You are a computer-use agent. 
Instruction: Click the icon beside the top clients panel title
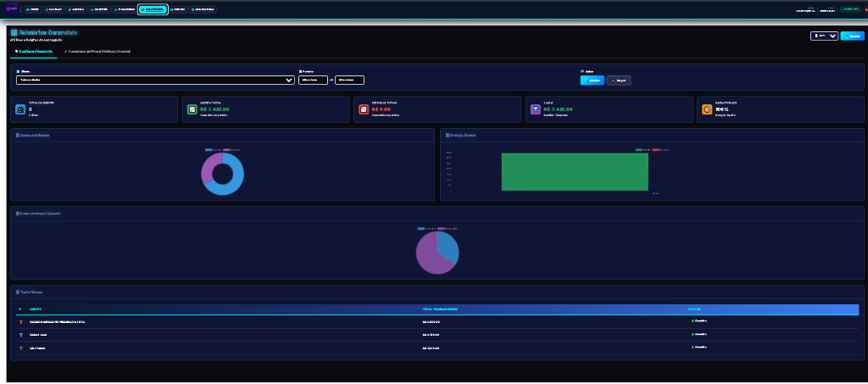[18, 292]
